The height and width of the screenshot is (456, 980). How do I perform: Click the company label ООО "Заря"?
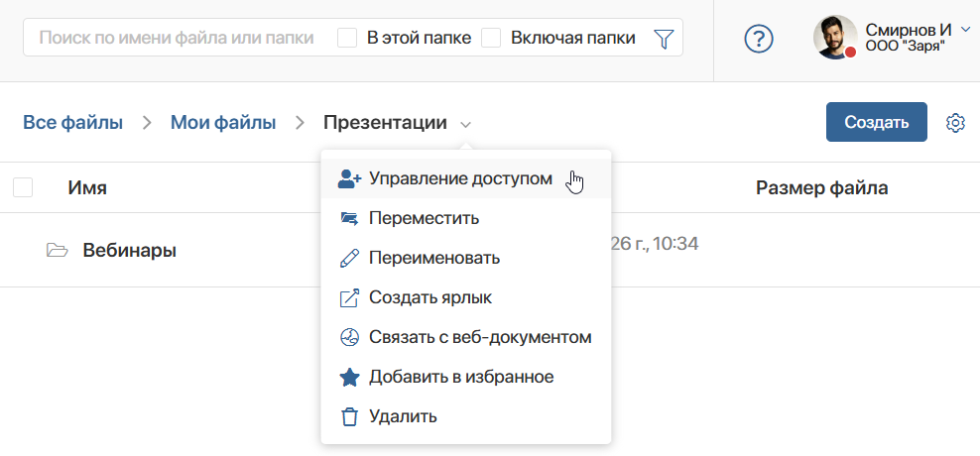906,45
